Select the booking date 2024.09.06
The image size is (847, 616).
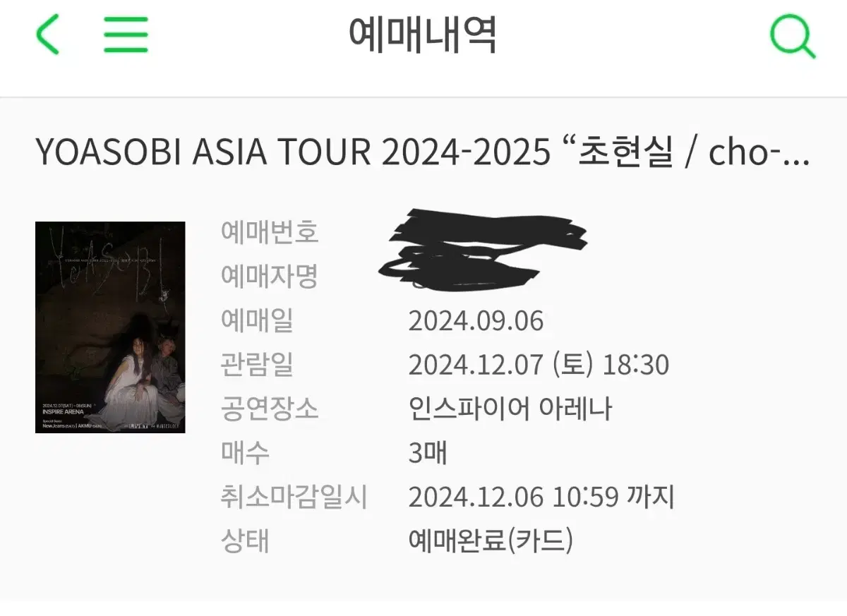click(x=476, y=321)
